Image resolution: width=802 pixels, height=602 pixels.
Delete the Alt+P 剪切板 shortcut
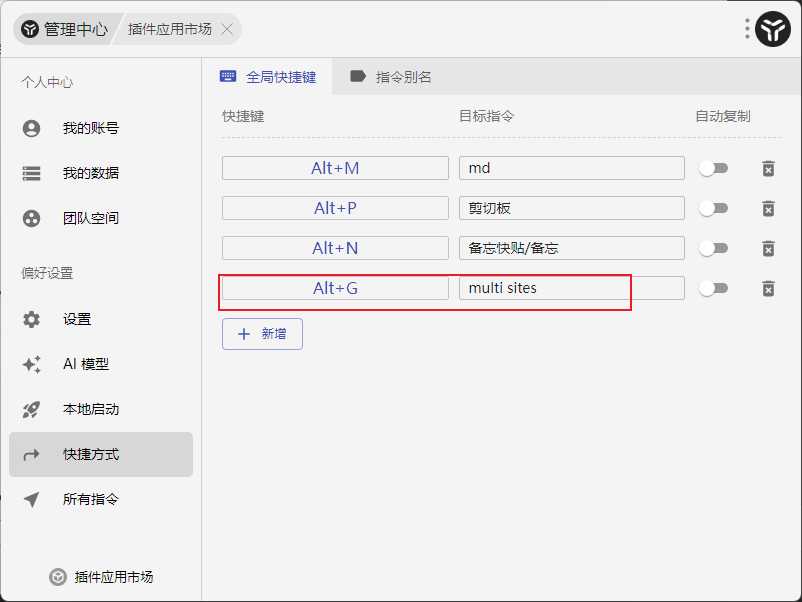tap(768, 208)
